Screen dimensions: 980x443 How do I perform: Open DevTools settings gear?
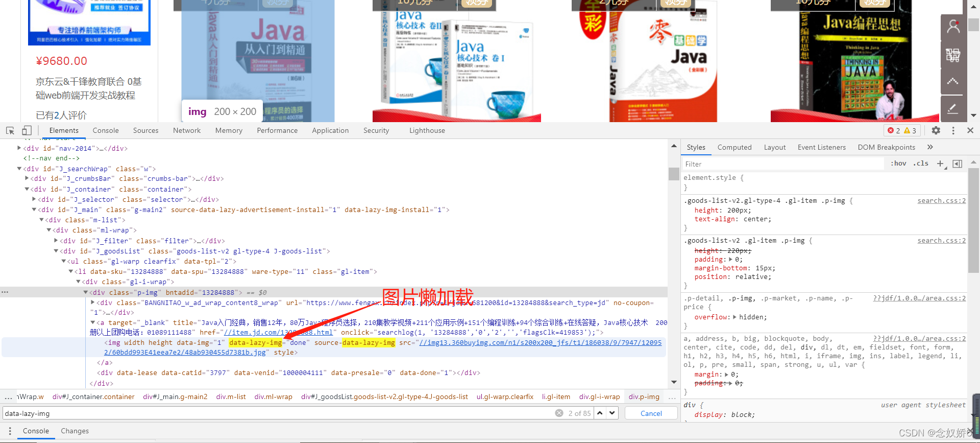tap(936, 130)
